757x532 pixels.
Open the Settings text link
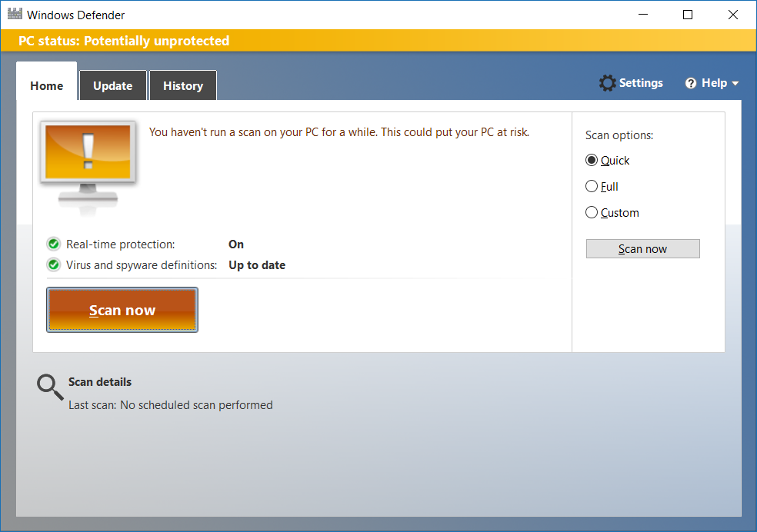pyautogui.click(x=641, y=83)
